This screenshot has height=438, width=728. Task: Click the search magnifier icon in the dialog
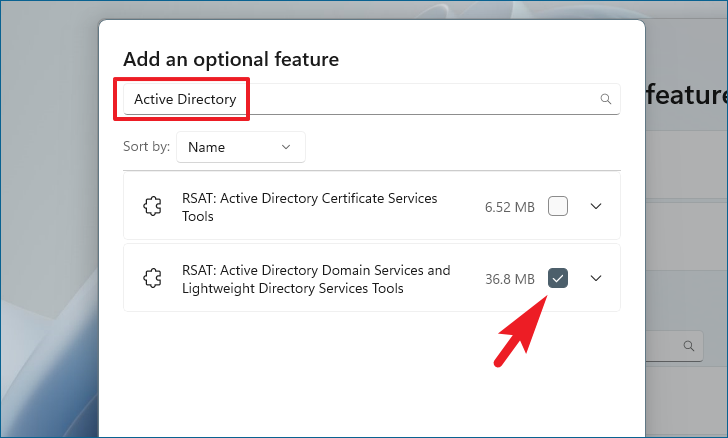(x=605, y=99)
